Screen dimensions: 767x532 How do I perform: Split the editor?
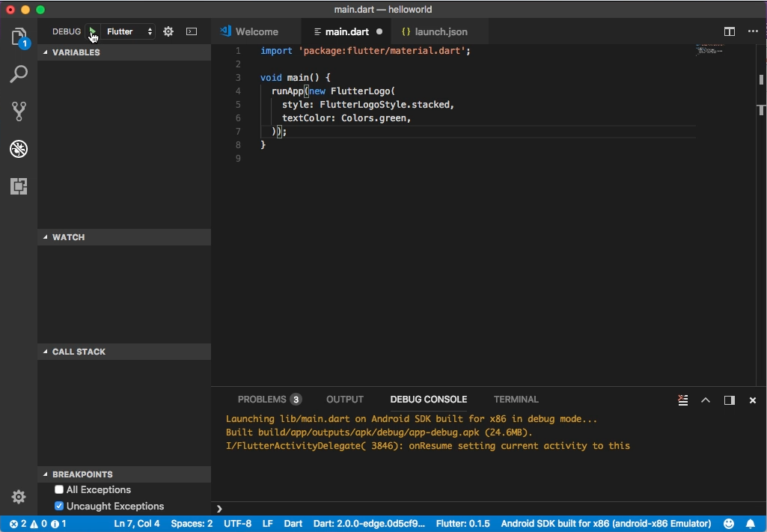(730, 31)
